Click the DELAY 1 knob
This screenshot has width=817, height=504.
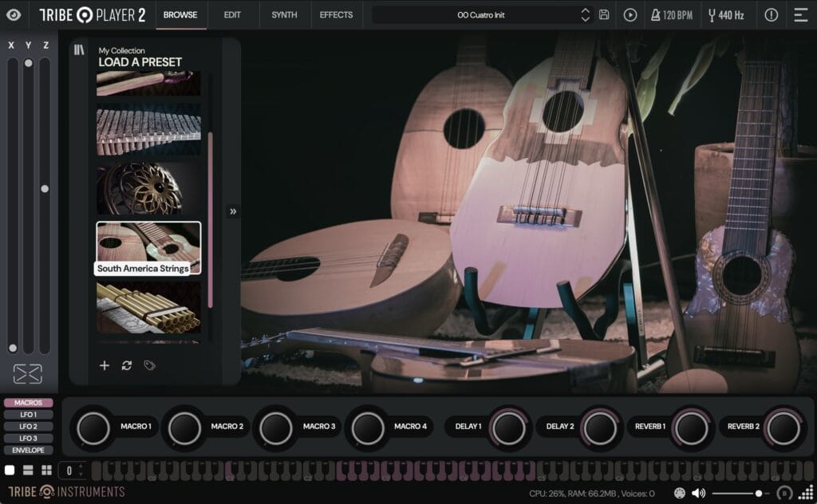pos(508,428)
